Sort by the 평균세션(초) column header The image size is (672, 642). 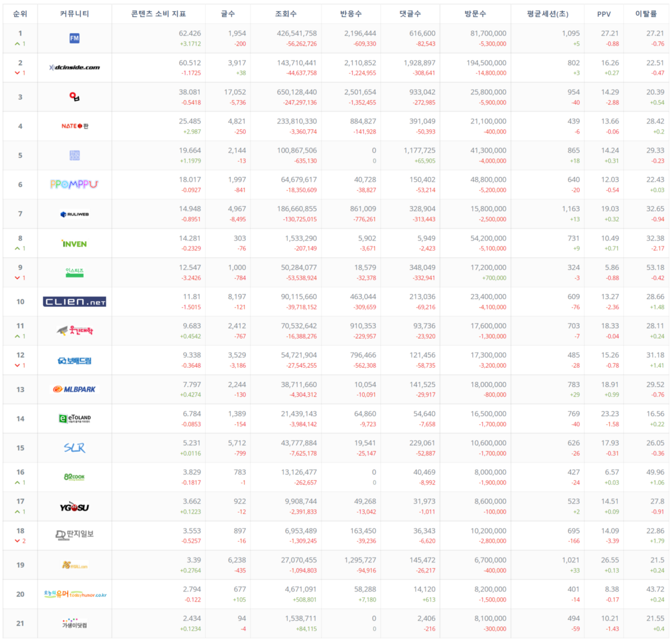tap(548, 13)
